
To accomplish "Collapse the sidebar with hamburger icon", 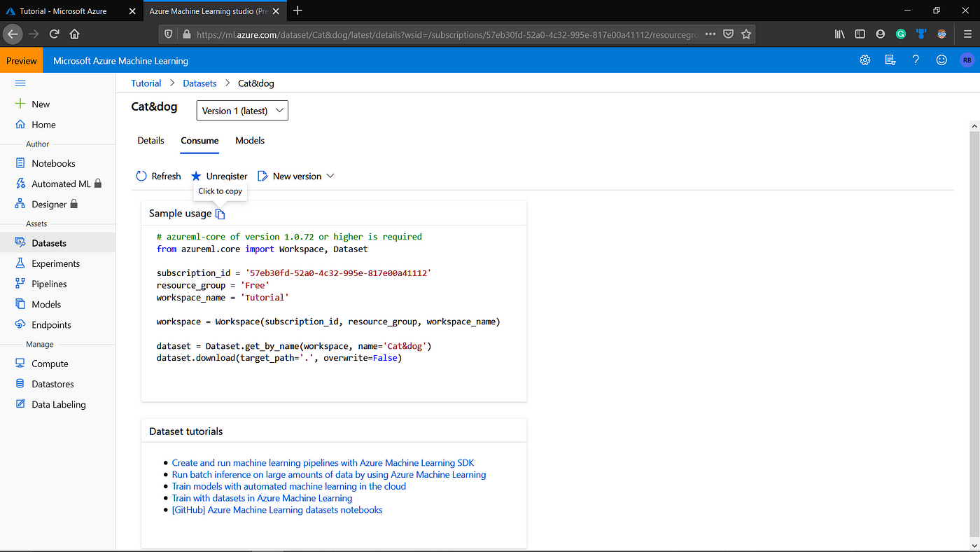I will pos(20,83).
